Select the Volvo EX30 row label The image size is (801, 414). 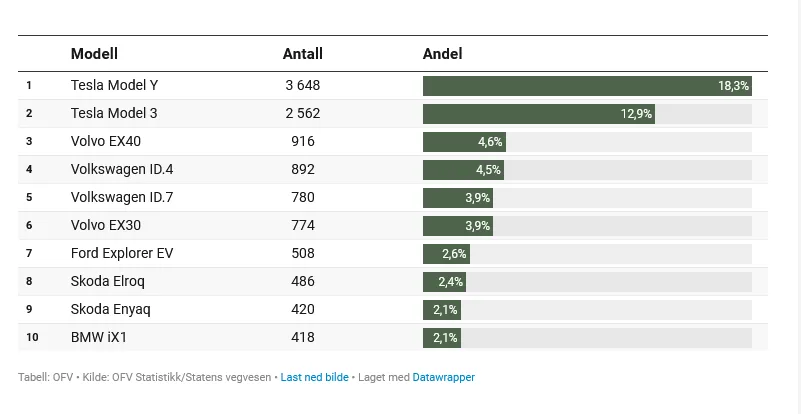[x=106, y=226]
